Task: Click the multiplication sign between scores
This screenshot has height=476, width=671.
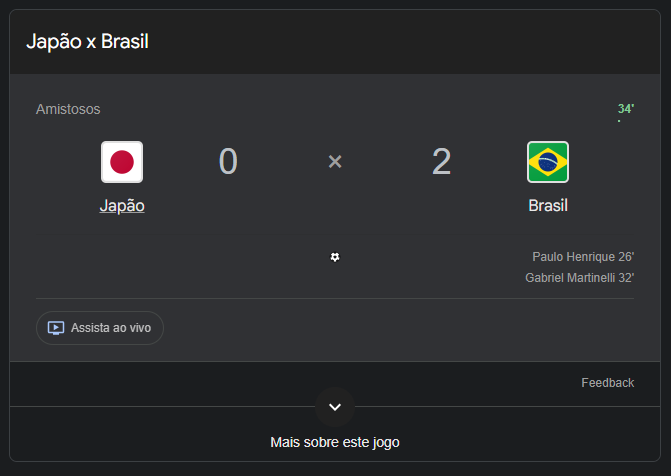Action: [335, 161]
